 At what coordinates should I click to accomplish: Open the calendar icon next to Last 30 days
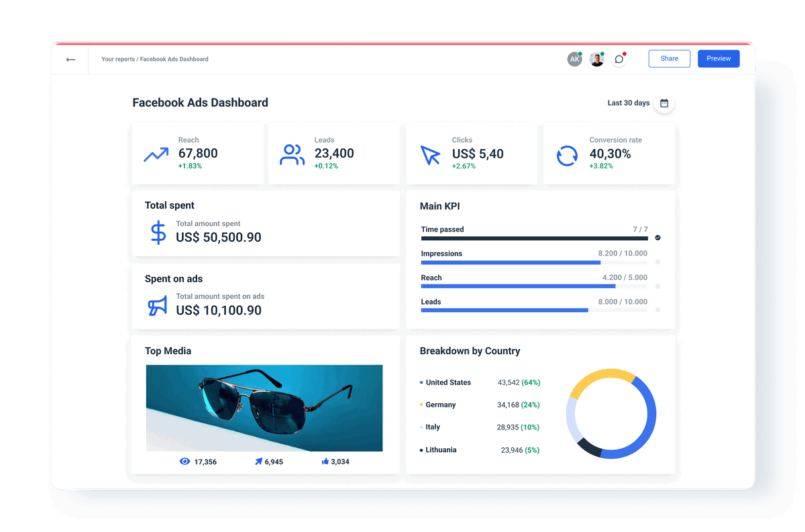[664, 104]
